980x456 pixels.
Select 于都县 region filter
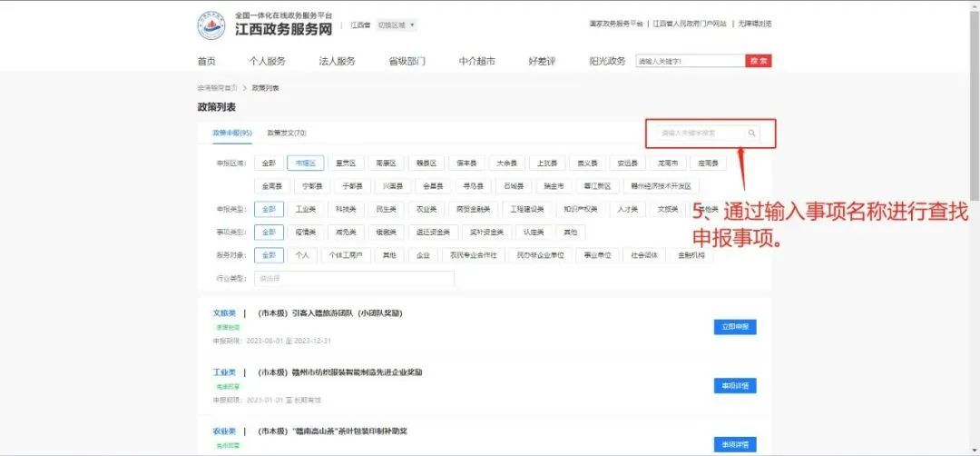point(352,186)
